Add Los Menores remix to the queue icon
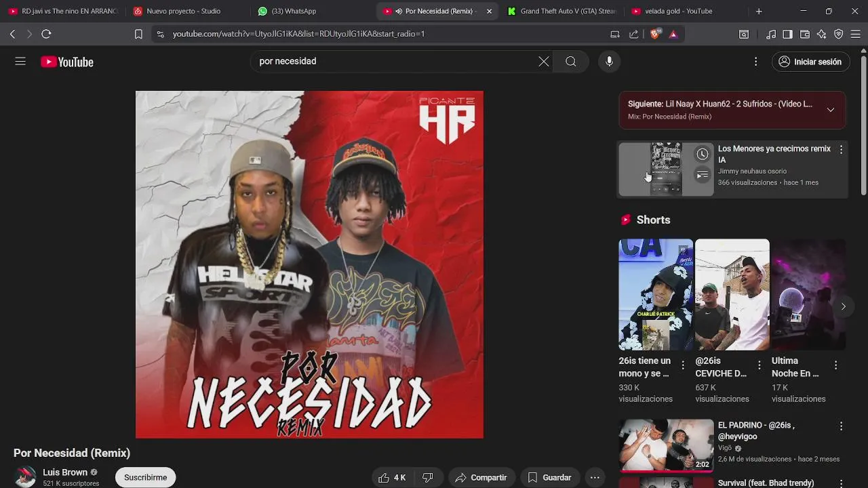868x488 pixels. (x=703, y=176)
